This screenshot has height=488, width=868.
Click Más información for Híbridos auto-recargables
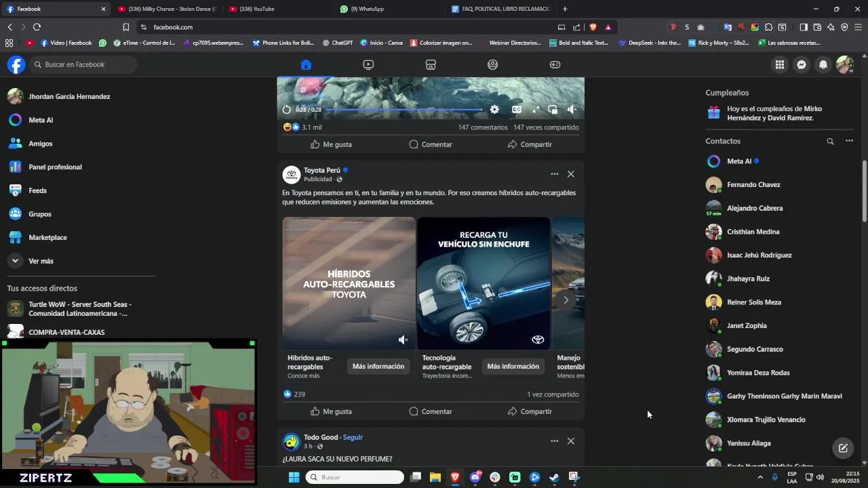378,367
